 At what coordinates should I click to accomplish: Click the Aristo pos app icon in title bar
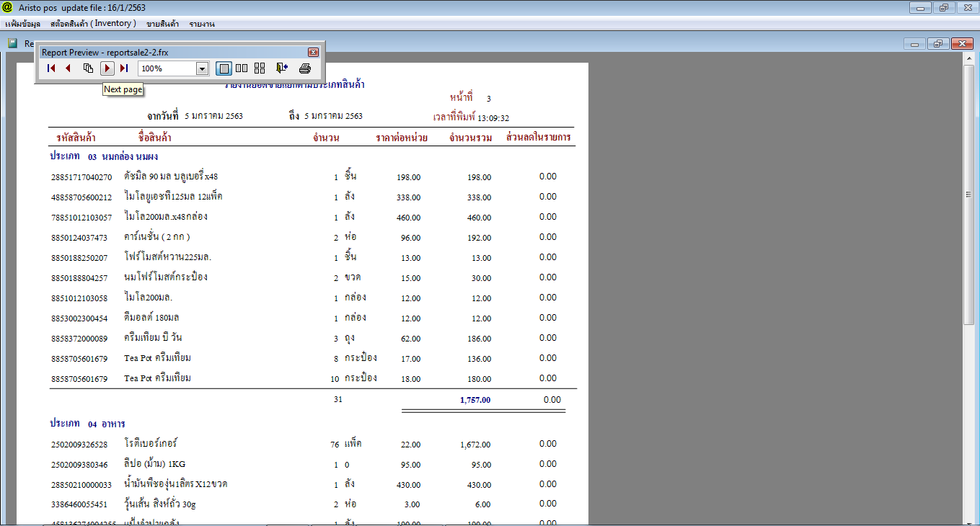coord(8,7)
